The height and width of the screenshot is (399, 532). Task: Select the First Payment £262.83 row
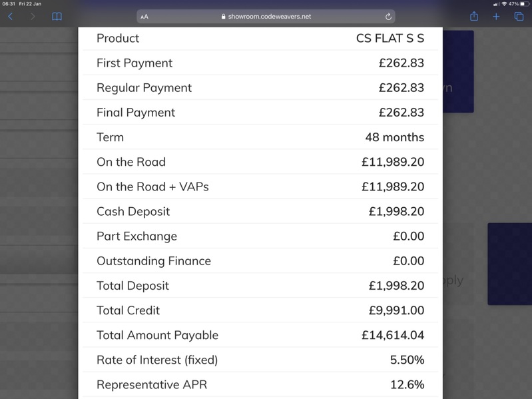click(260, 63)
